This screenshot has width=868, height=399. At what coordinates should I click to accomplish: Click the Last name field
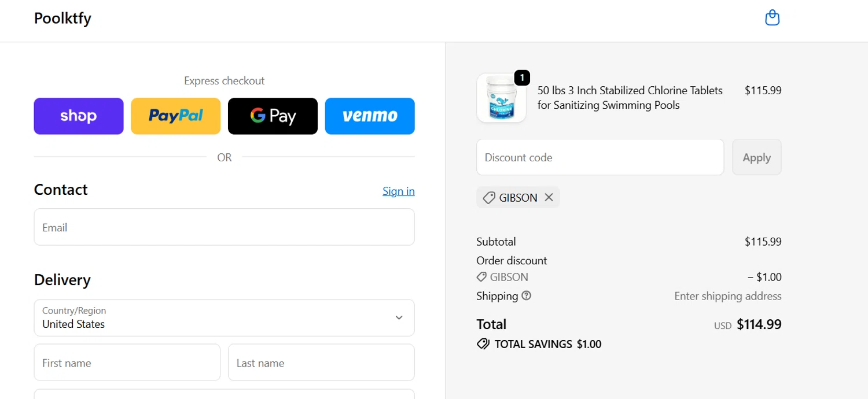[321, 363]
